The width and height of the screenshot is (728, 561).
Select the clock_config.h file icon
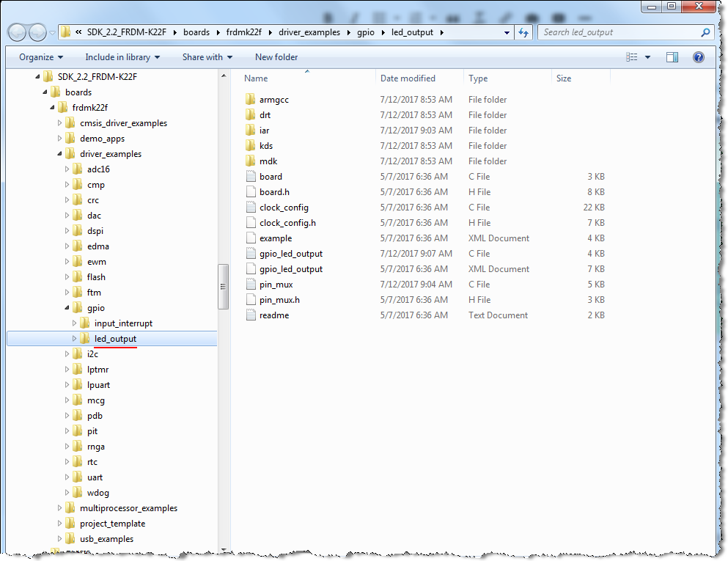(251, 222)
